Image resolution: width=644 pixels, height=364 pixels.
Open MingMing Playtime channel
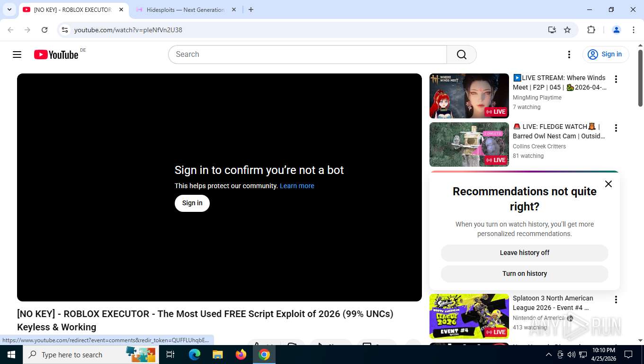click(x=537, y=98)
